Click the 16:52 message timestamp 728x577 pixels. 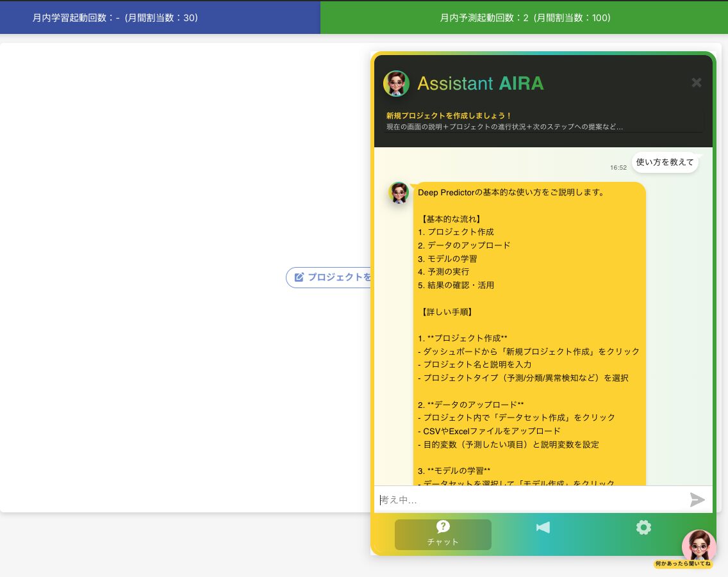(x=618, y=168)
